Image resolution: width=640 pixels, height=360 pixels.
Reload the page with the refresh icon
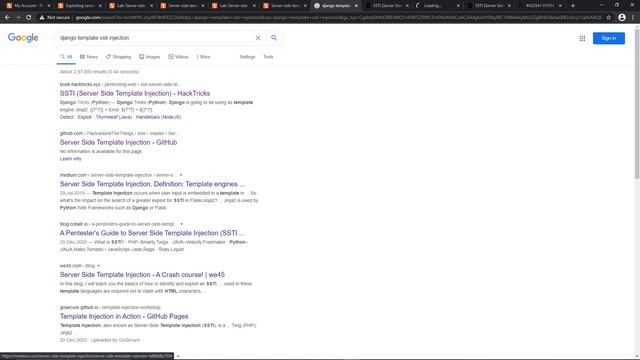pyautogui.click(x=29, y=18)
